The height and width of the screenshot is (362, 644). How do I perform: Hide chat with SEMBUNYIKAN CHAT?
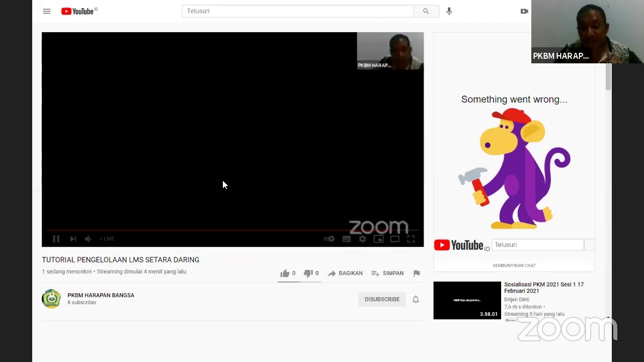click(x=514, y=265)
